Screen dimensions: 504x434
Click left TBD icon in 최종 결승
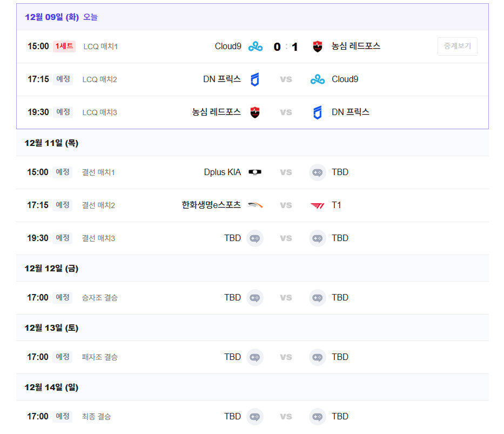(x=255, y=417)
